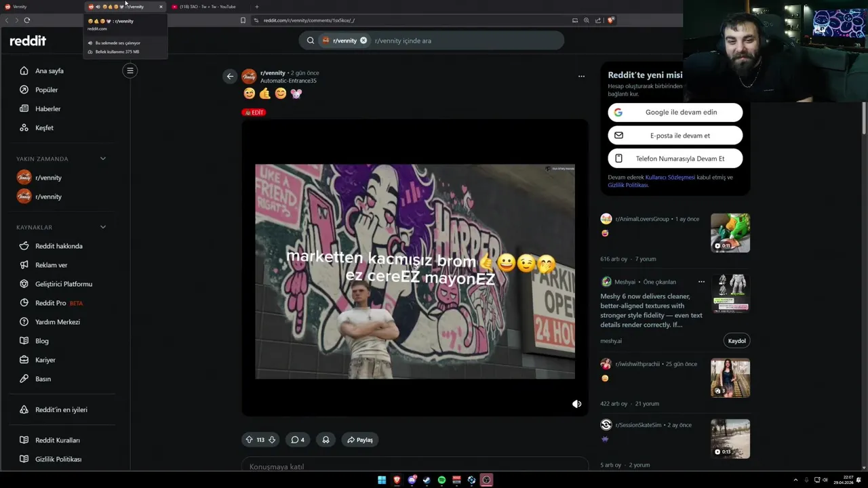Open Meshyai promoted options menu
This screenshot has width=868, height=488.
[701, 282]
